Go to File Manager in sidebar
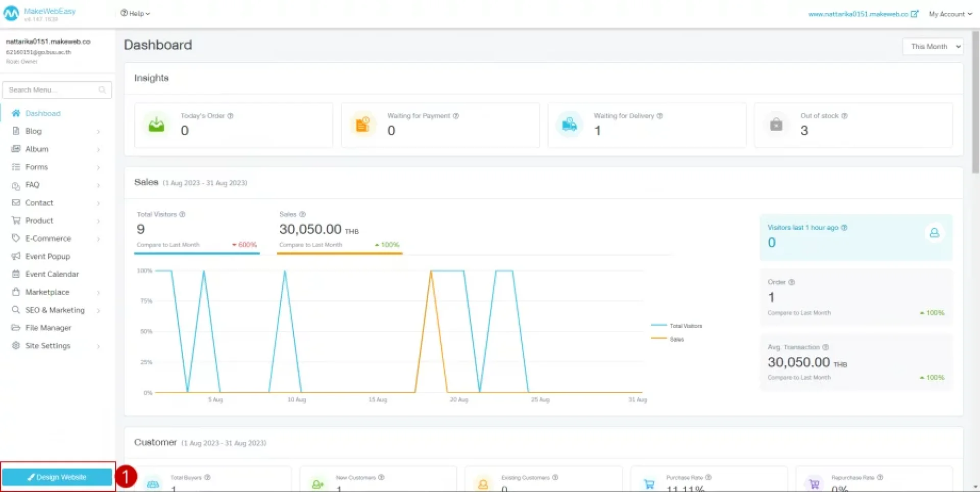The image size is (980, 492). tap(48, 328)
